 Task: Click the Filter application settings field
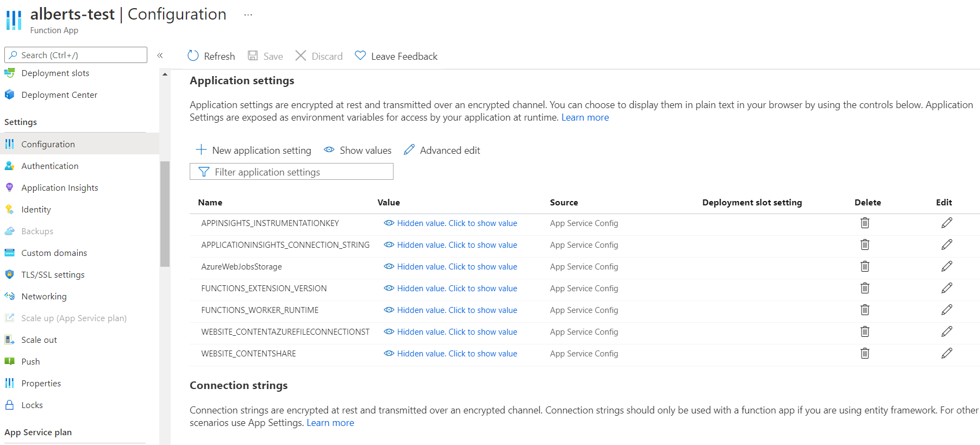[291, 172]
